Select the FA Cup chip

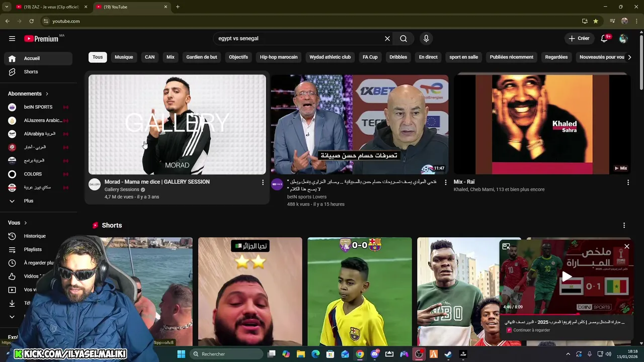370,57
